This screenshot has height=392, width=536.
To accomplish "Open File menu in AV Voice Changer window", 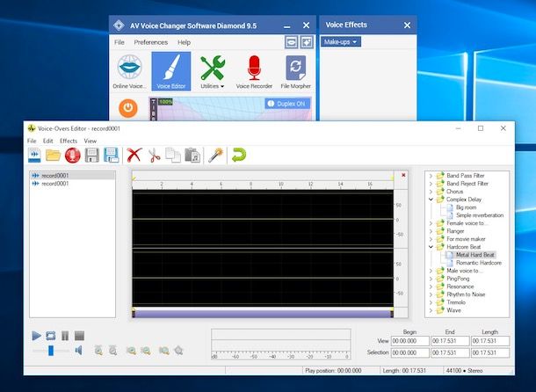I will [x=120, y=42].
